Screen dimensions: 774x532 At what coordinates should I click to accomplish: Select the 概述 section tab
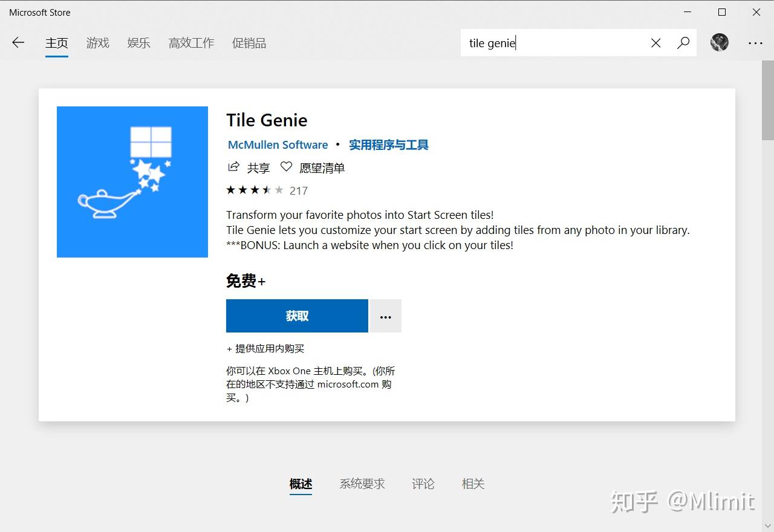point(301,484)
